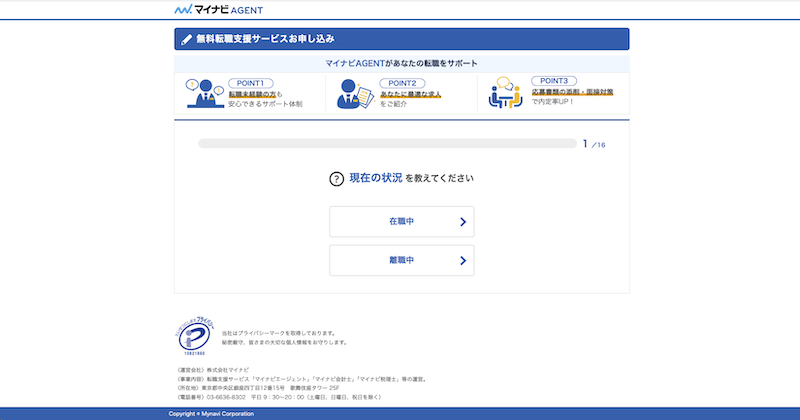The image size is (800, 420).
Task: Click the Privacy Mark badge logo
Action: click(x=194, y=336)
